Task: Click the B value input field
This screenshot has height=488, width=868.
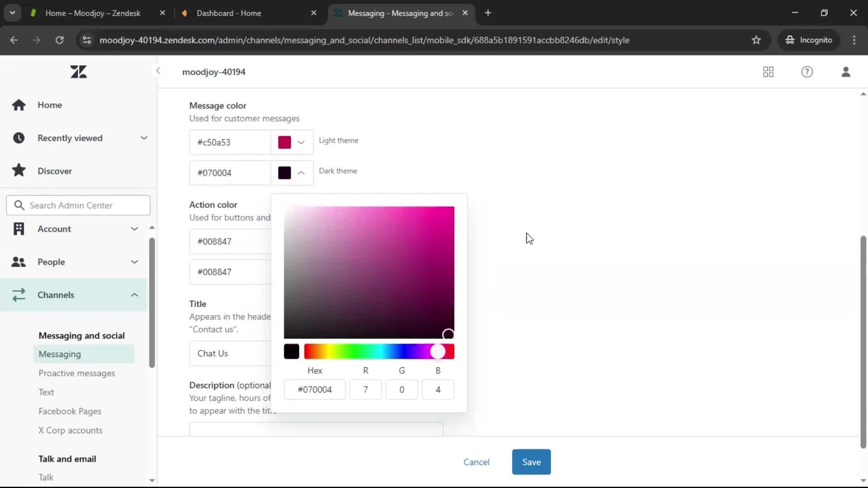Action: click(438, 389)
